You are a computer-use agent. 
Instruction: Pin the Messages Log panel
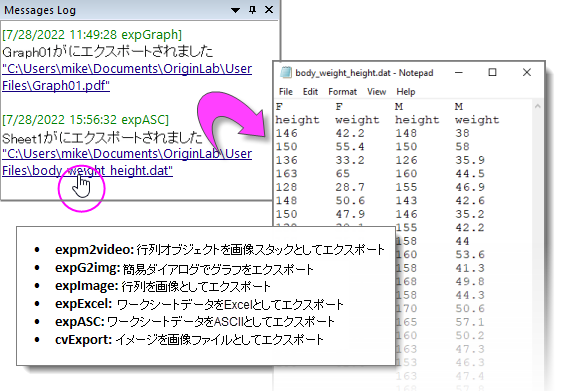click(x=253, y=10)
